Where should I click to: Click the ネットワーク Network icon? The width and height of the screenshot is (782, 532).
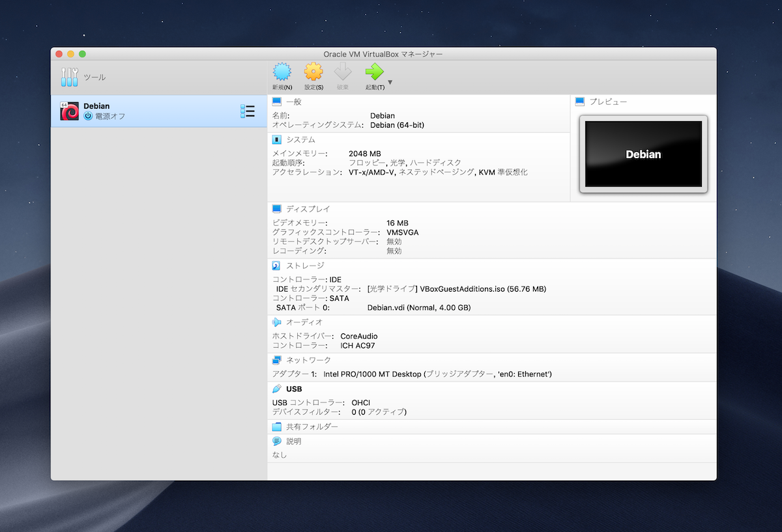(x=277, y=360)
